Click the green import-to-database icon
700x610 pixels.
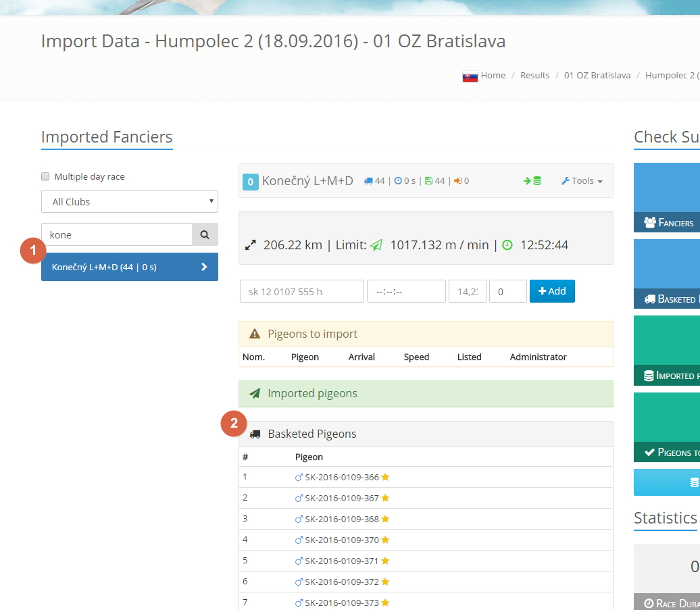pyautogui.click(x=532, y=181)
